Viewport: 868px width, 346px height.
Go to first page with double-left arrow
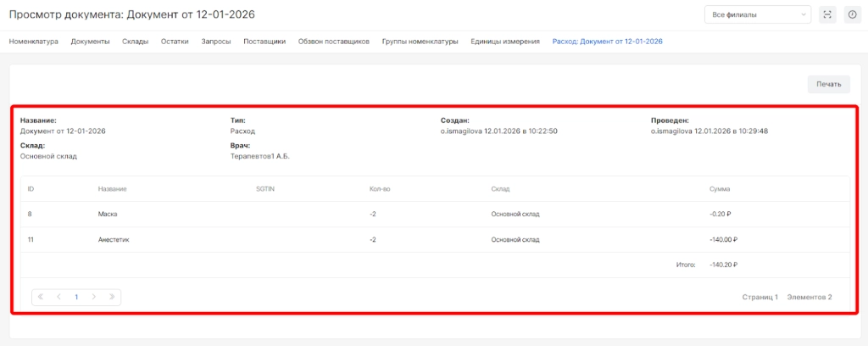[41, 297]
